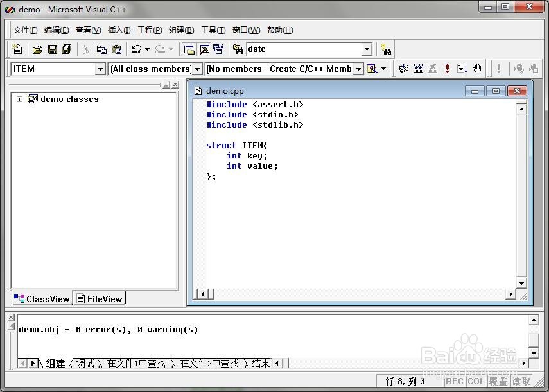
Task: Select the 在文件1中查找 output tab
Action: point(136,363)
